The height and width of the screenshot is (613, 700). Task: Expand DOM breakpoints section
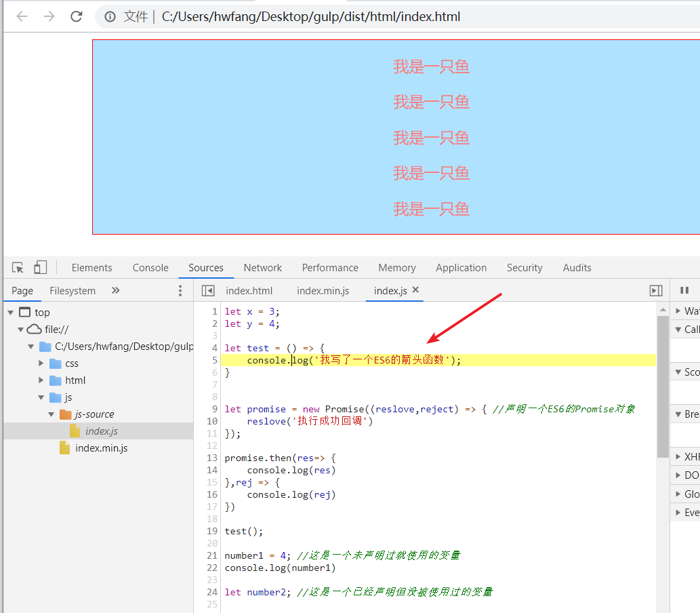coord(678,475)
